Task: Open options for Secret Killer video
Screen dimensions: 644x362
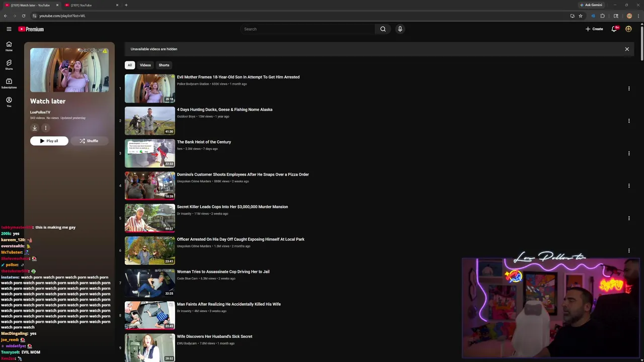Action: [629, 218]
